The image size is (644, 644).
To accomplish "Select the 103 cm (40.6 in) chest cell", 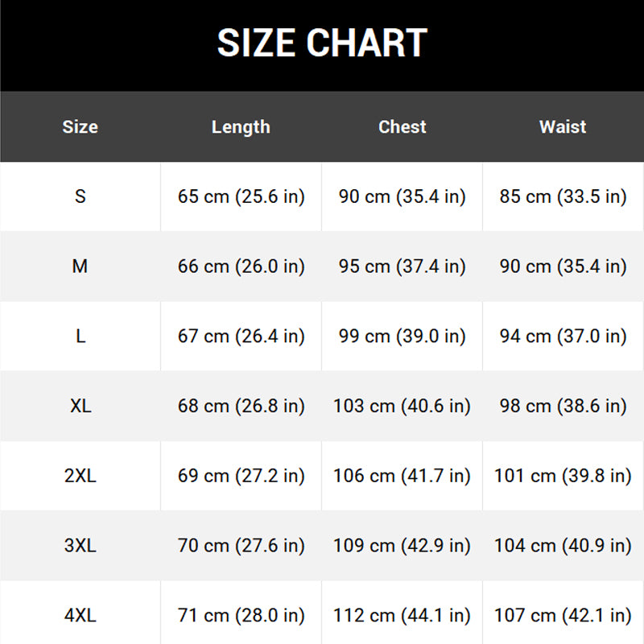I will click(x=402, y=406).
